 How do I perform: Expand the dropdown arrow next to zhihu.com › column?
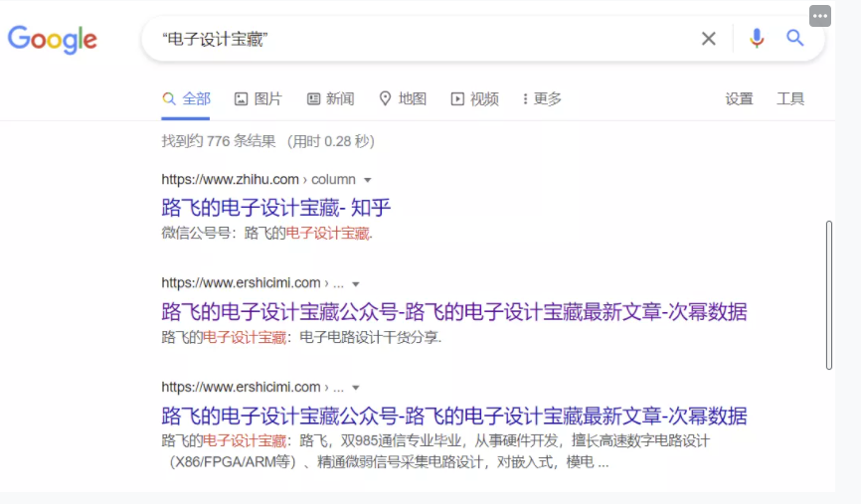pyautogui.click(x=368, y=180)
